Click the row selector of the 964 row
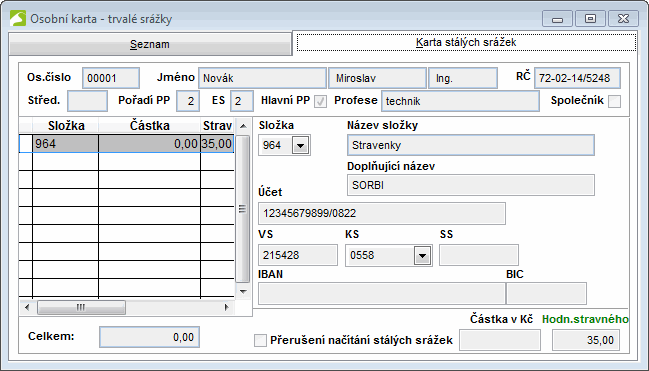The width and height of the screenshot is (649, 371). click(x=26, y=144)
